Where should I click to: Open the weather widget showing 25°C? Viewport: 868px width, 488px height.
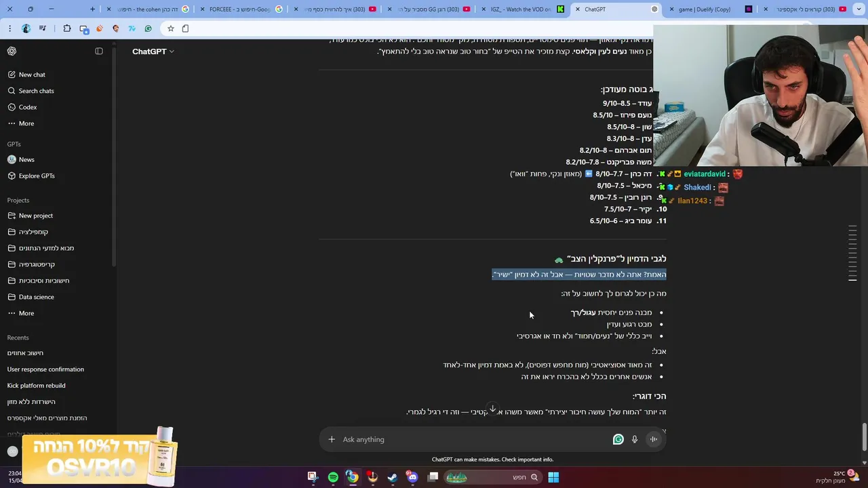[837, 477]
